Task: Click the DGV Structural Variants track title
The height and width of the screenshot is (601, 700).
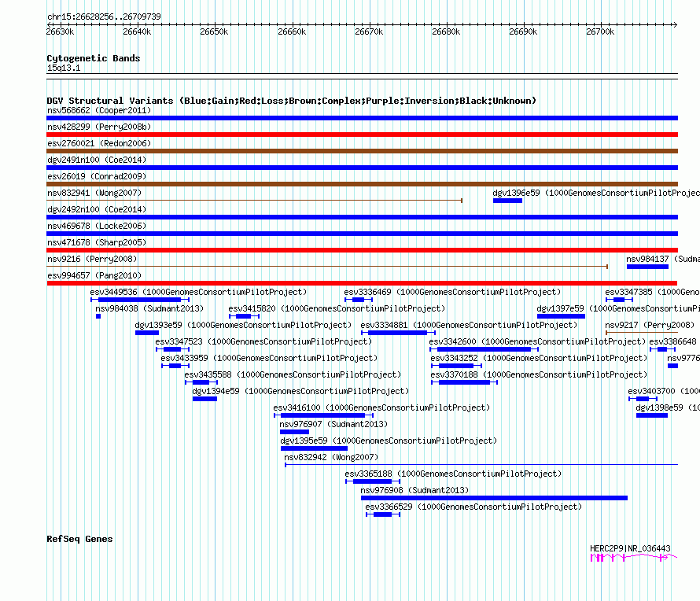Action: coord(291,101)
